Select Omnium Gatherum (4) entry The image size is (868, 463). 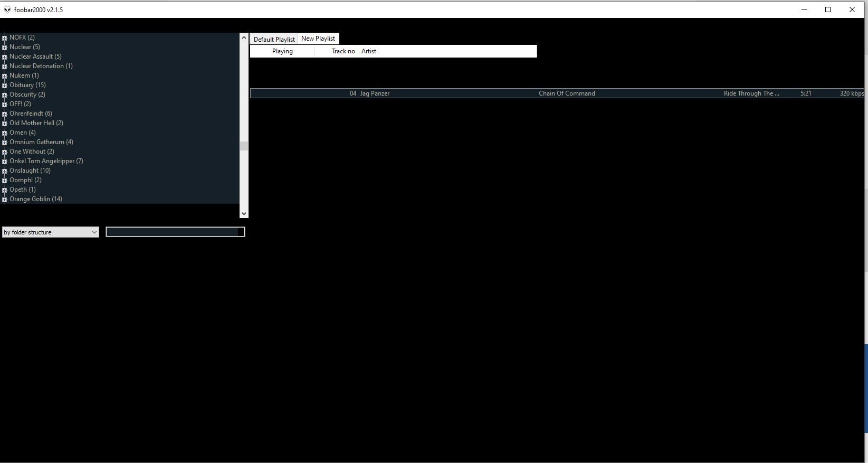pos(41,142)
